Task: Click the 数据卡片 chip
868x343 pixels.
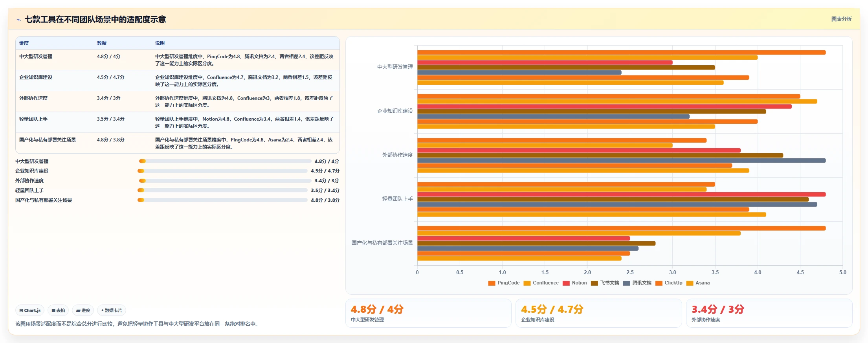Action: [x=112, y=310]
